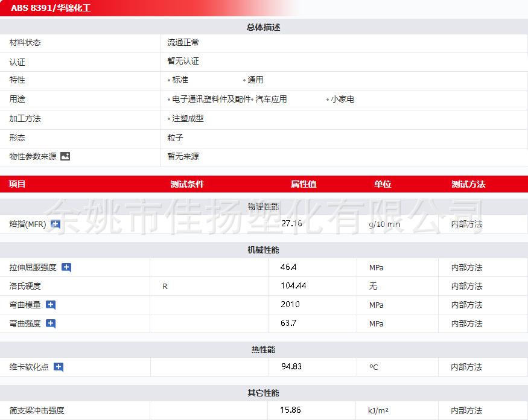Image resolution: width=528 pixels, height=420 pixels.
Task: Select the unit kJ/m²
Action: tap(378, 410)
